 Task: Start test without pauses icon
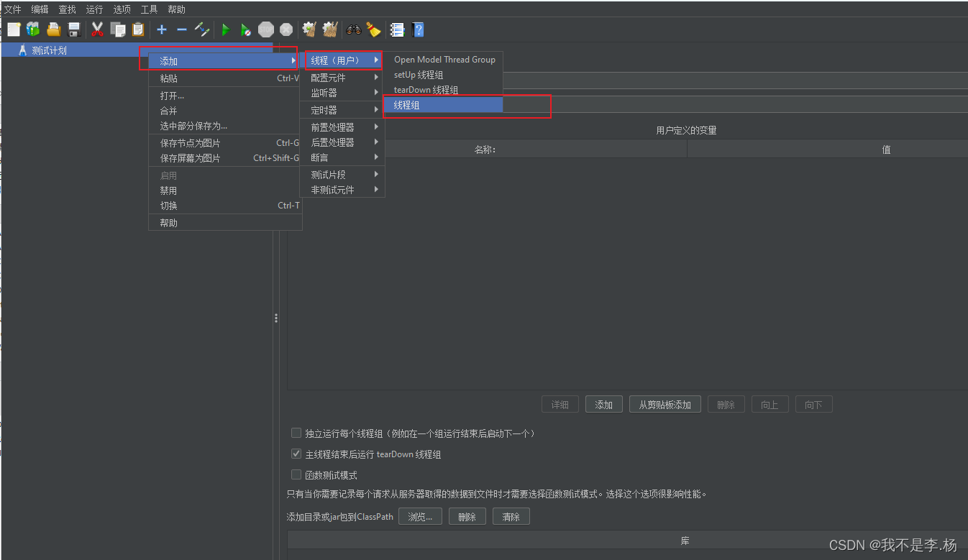coord(246,29)
